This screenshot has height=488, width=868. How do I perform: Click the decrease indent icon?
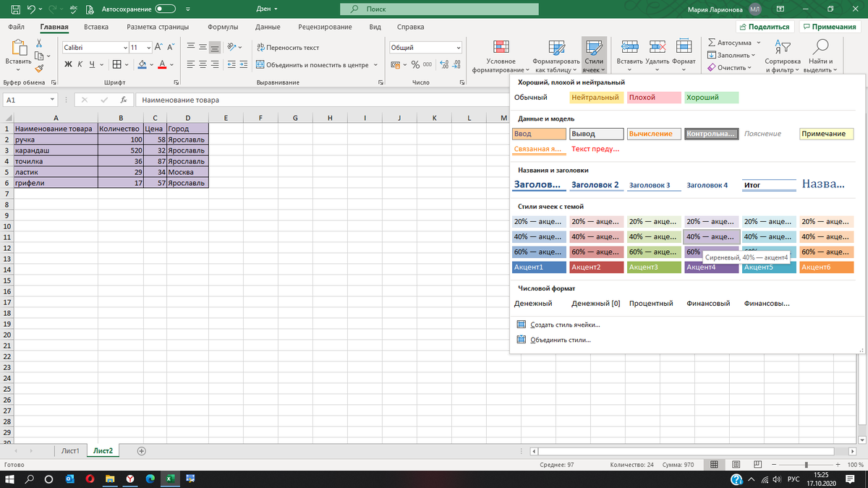(x=231, y=64)
